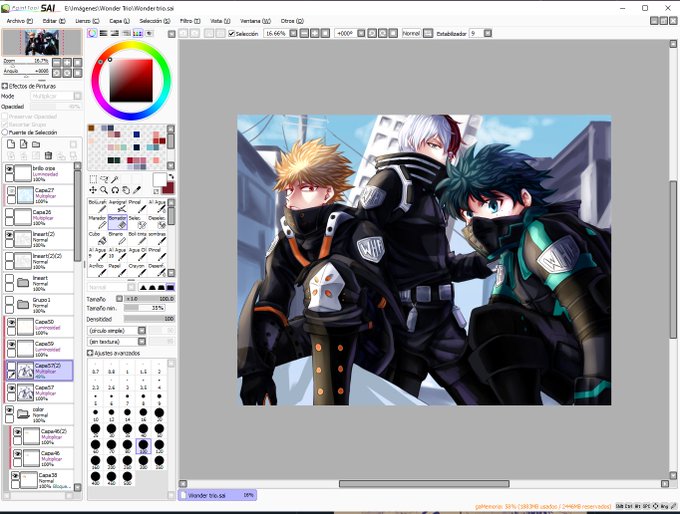This screenshot has width=680, height=514.
Task: Click the navigator thumbnail preview
Action: 42,42
